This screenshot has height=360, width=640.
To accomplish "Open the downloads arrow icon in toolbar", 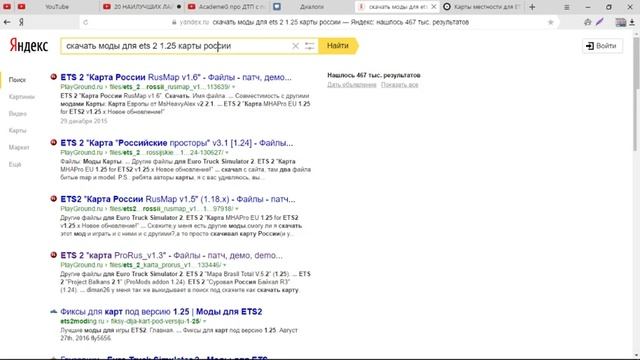I will pyautogui.click(x=632, y=22).
